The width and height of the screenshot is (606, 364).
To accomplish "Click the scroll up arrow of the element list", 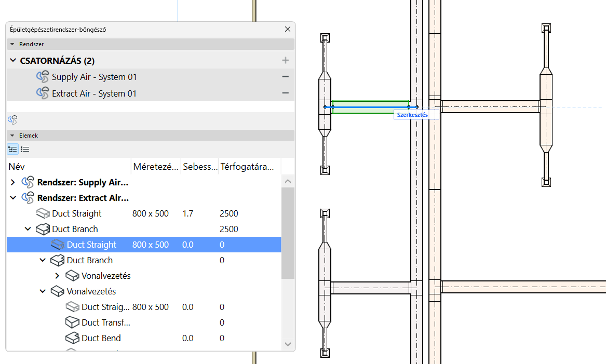I will click(288, 181).
